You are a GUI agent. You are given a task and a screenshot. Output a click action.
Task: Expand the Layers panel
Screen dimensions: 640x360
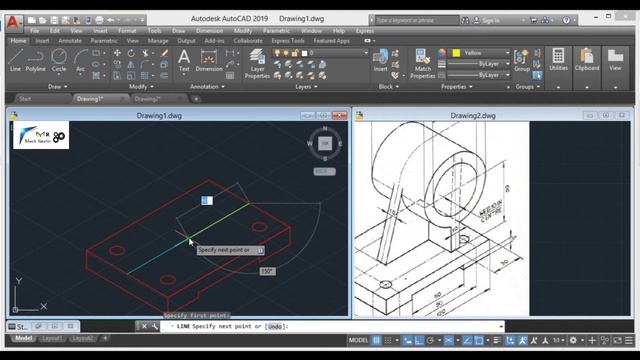click(306, 87)
